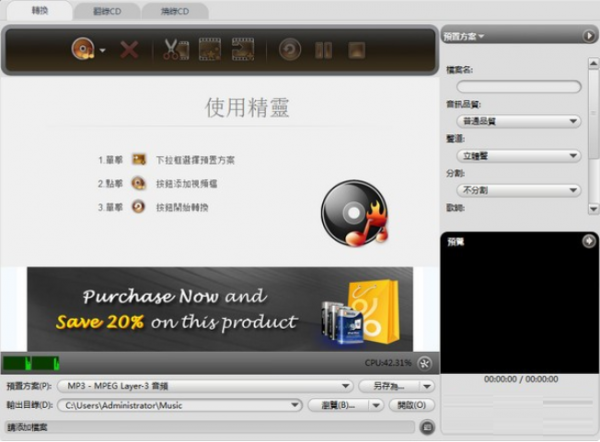The height and width of the screenshot is (442, 600).
Task: Click the open button labeled (O)
Action: (x=412, y=405)
